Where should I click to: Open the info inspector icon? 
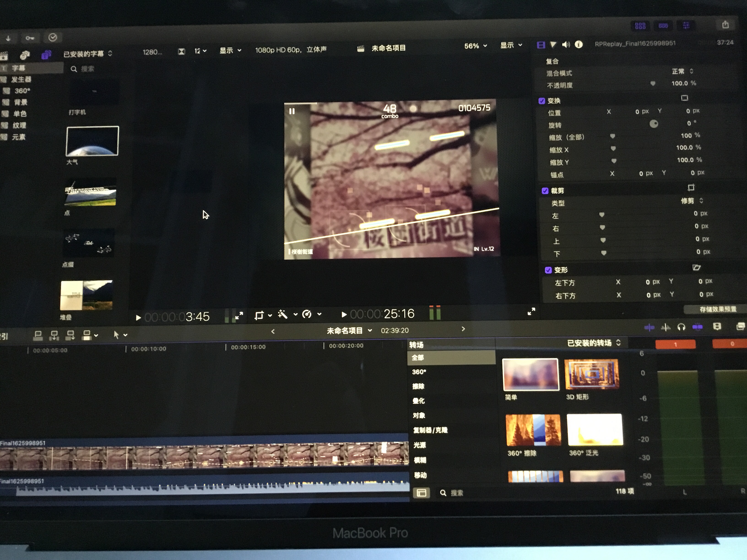coord(579,44)
